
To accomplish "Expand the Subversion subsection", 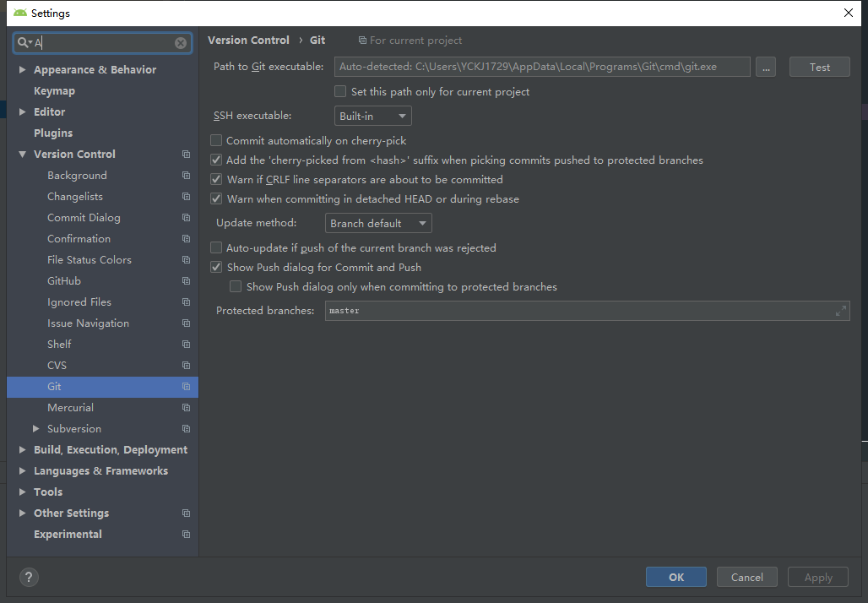I will [36, 428].
